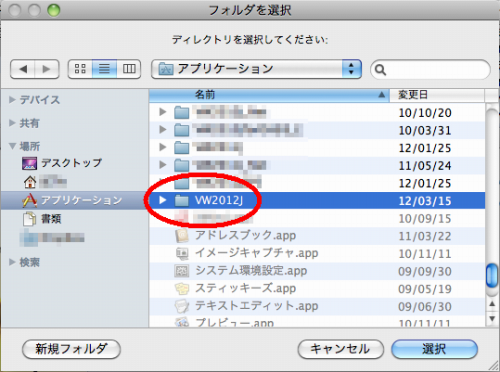The width and height of the screenshot is (500, 372).
Task: Expand folder dated 10/10/20
Action: [x=163, y=112]
